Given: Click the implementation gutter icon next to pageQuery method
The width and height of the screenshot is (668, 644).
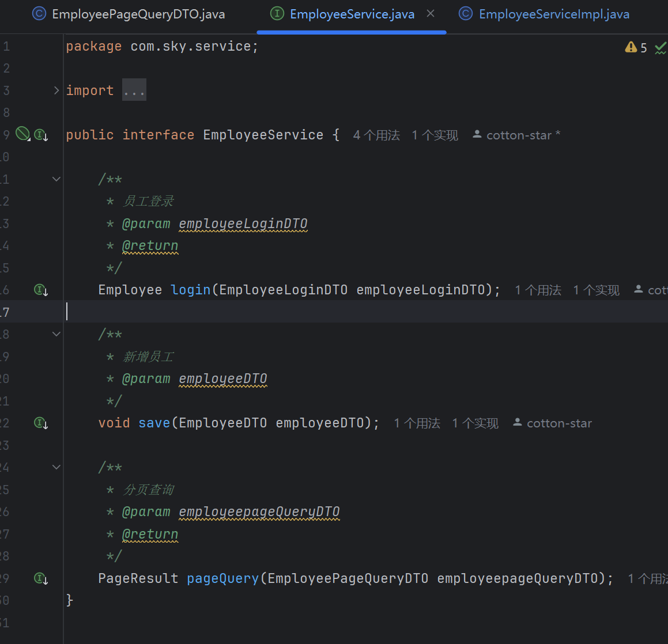Looking at the screenshot, I should coord(40,578).
